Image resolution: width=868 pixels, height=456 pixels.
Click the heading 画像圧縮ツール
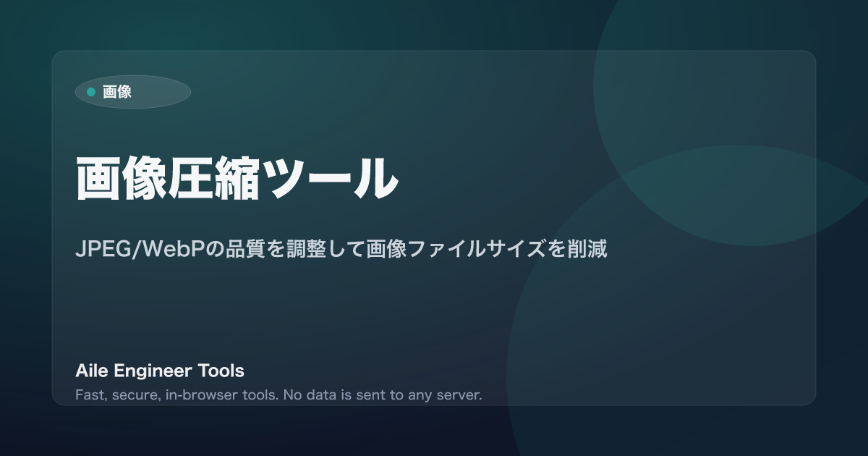click(x=237, y=178)
